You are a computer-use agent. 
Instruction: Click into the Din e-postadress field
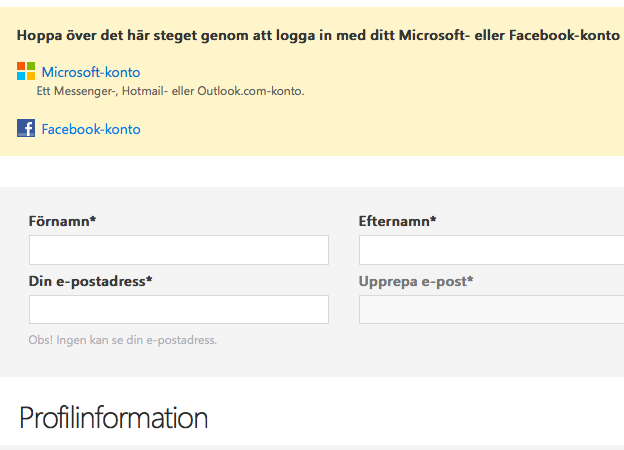[x=178, y=310]
